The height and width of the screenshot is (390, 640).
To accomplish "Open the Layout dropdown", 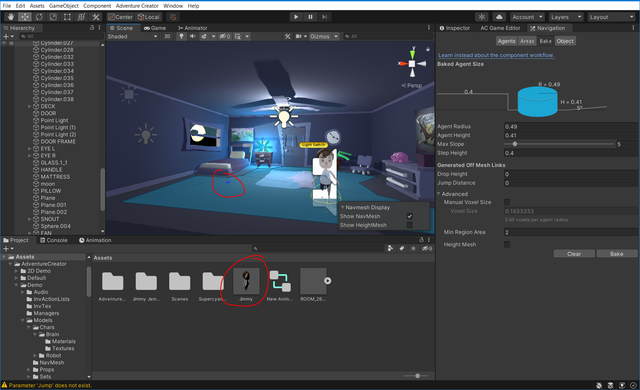I will (611, 17).
